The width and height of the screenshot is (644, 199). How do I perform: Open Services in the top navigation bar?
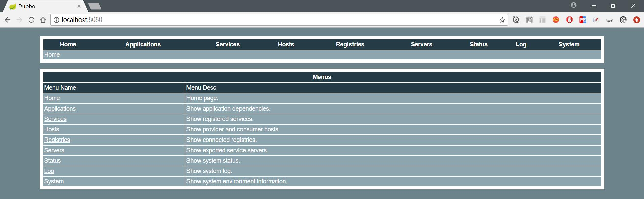coord(228,44)
